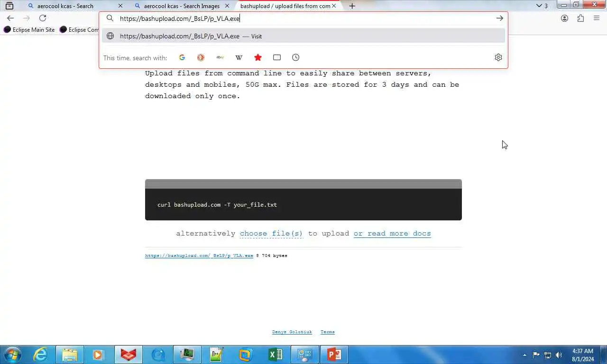Viewport: 607px width, 364px height.
Task: Click the Go arrow in address bar
Action: (500, 18)
